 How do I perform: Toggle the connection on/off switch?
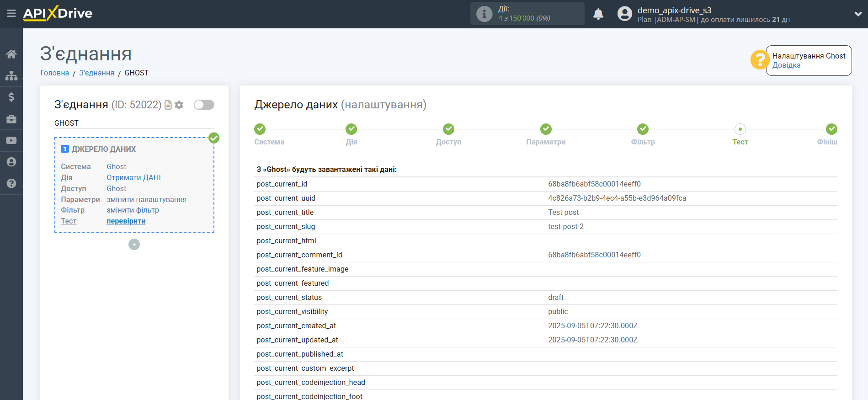tap(204, 105)
